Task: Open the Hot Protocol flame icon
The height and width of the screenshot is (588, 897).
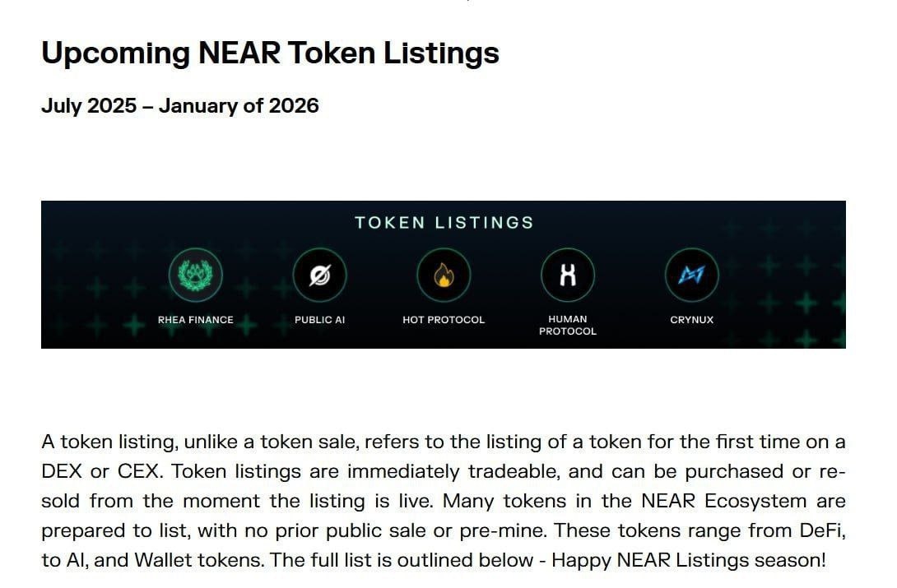Action: pos(444,275)
